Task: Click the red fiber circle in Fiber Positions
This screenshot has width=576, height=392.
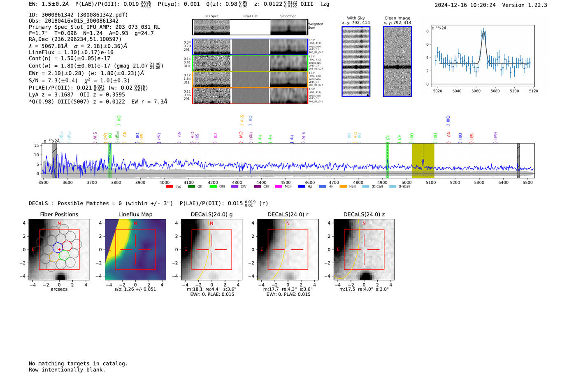Action: 67,246
